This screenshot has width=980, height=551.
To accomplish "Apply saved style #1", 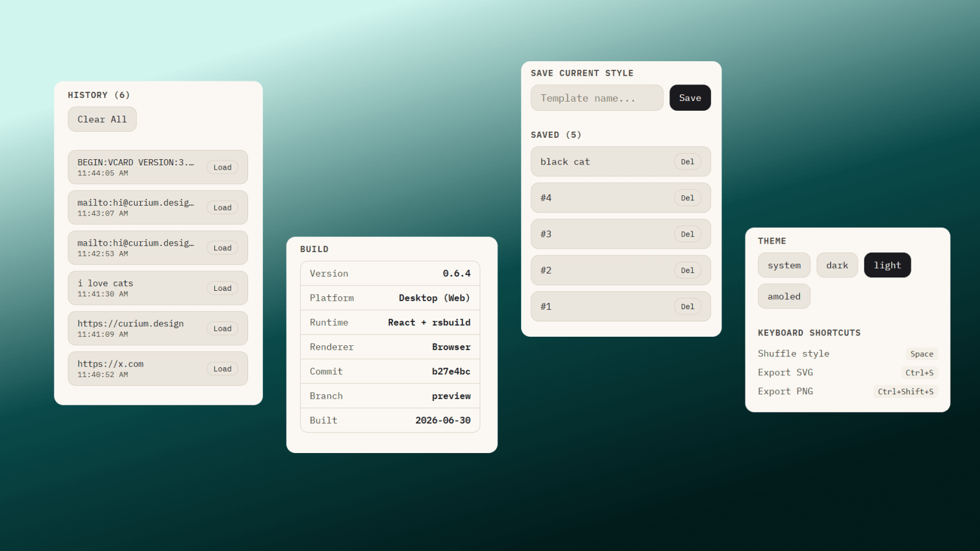I will coord(620,306).
